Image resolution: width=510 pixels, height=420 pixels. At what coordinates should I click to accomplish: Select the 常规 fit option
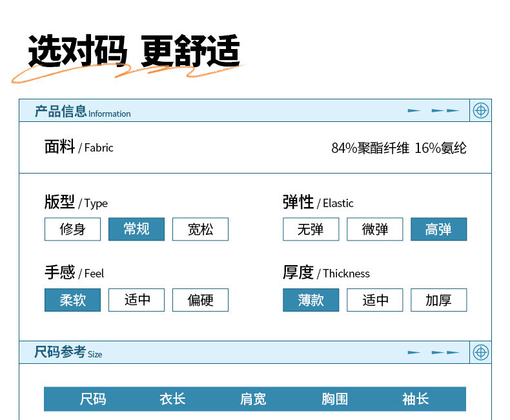click(137, 229)
